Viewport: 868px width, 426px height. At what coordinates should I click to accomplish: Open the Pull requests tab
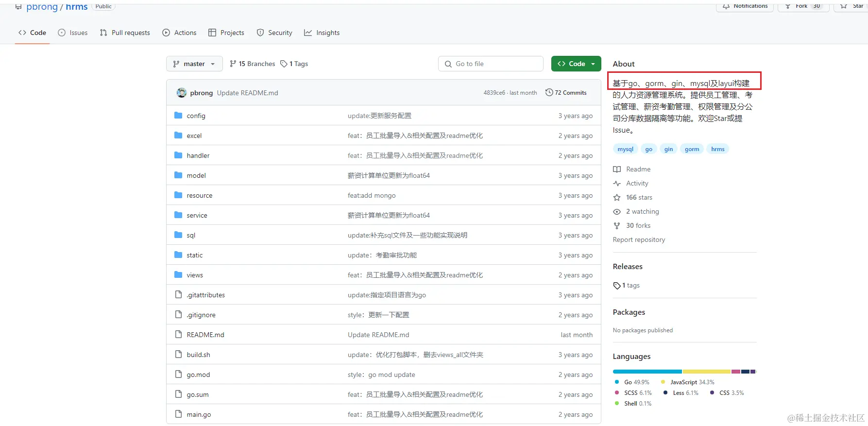(x=125, y=33)
